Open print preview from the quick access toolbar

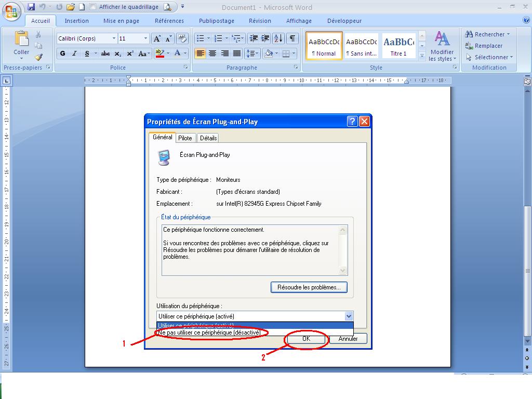pyautogui.click(x=167, y=7)
